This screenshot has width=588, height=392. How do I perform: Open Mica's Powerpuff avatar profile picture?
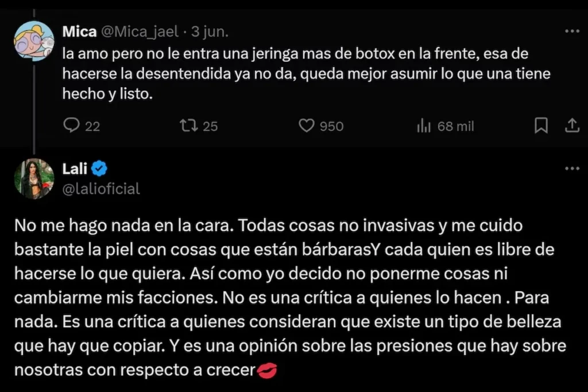coord(34,41)
